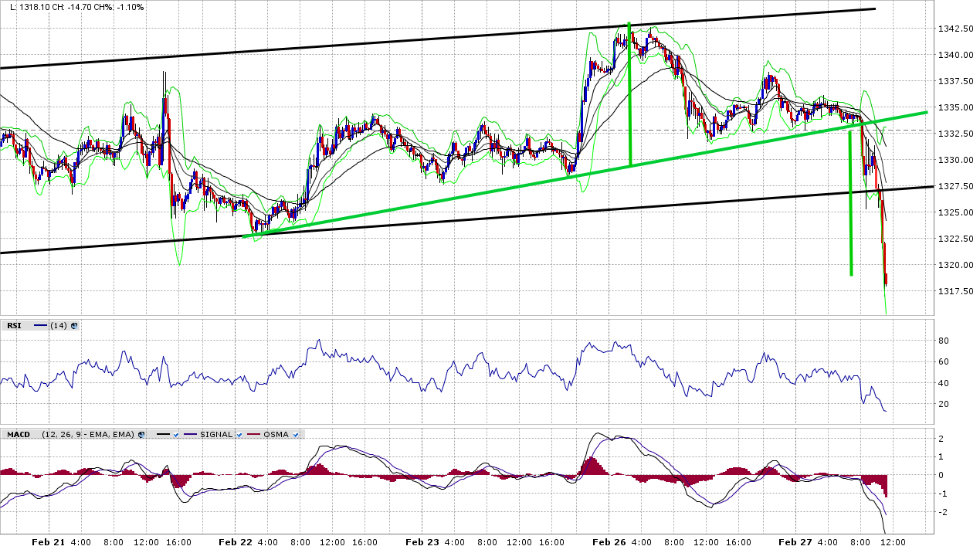980x553 pixels.
Task: Click the SIGNAL blue line color swatch
Action: (190, 435)
